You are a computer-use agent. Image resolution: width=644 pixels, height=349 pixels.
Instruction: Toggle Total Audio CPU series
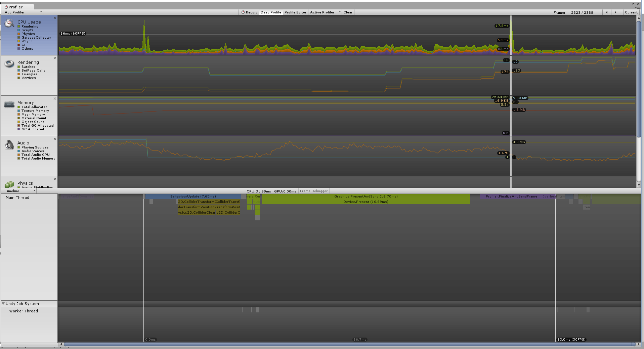(x=34, y=155)
